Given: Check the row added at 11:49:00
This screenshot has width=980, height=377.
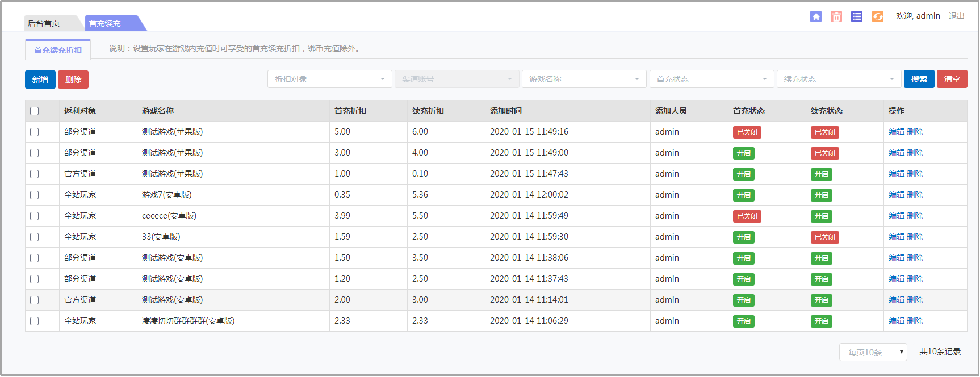Looking at the screenshot, I should [x=35, y=153].
